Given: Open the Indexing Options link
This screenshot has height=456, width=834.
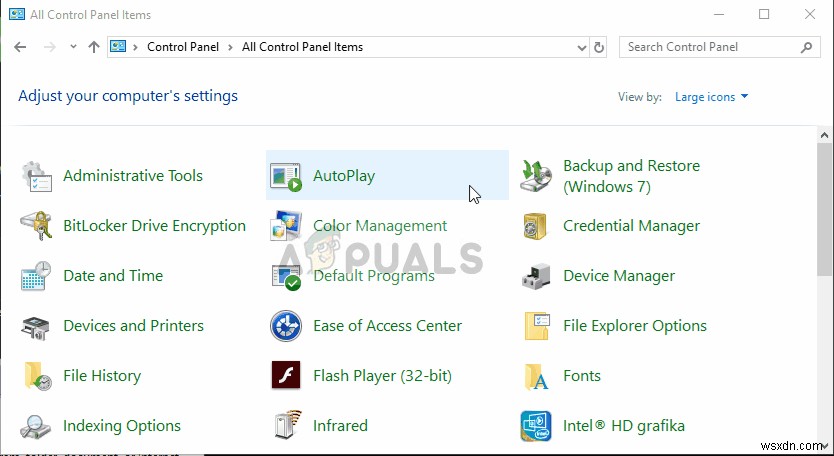Looking at the screenshot, I should (x=122, y=426).
